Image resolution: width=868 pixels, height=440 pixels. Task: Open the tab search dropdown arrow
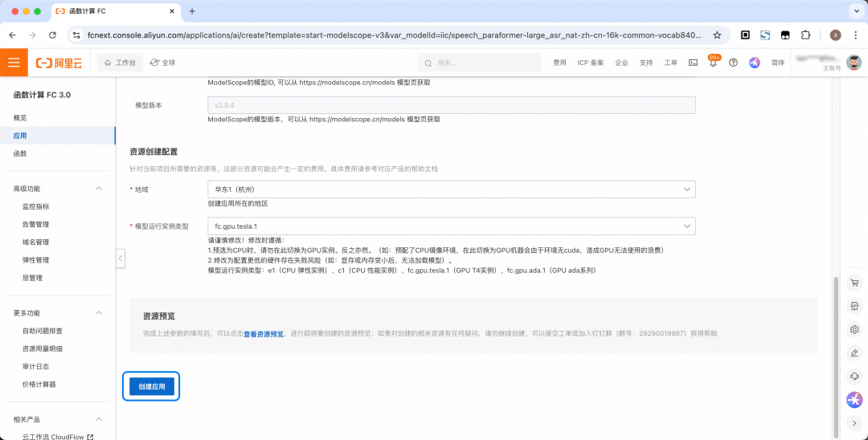point(856,11)
